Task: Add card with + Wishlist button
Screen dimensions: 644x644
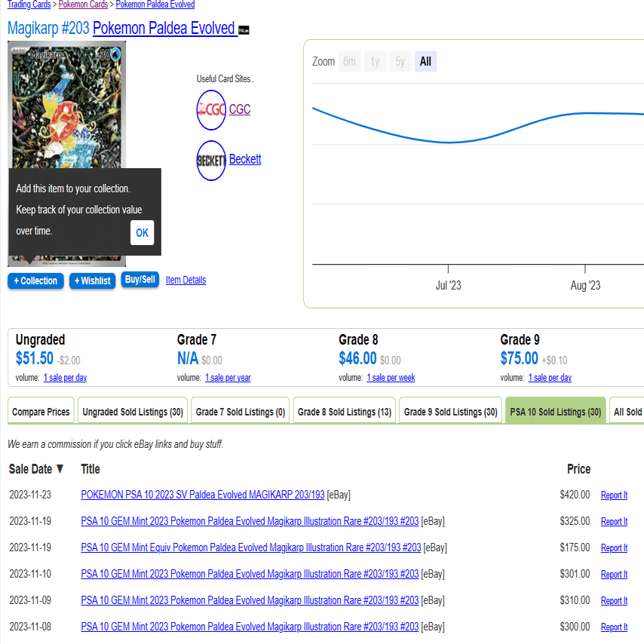Action: (93, 281)
